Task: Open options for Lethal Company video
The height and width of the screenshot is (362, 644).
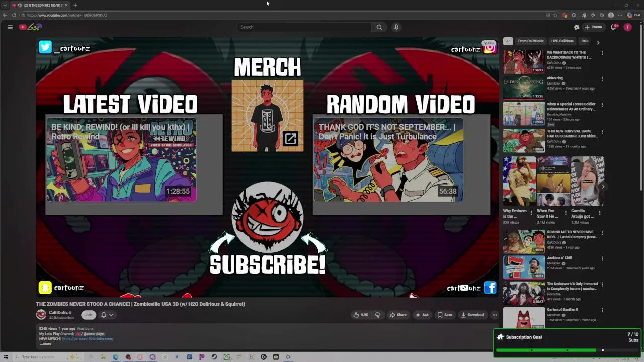Action: tap(602, 233)
